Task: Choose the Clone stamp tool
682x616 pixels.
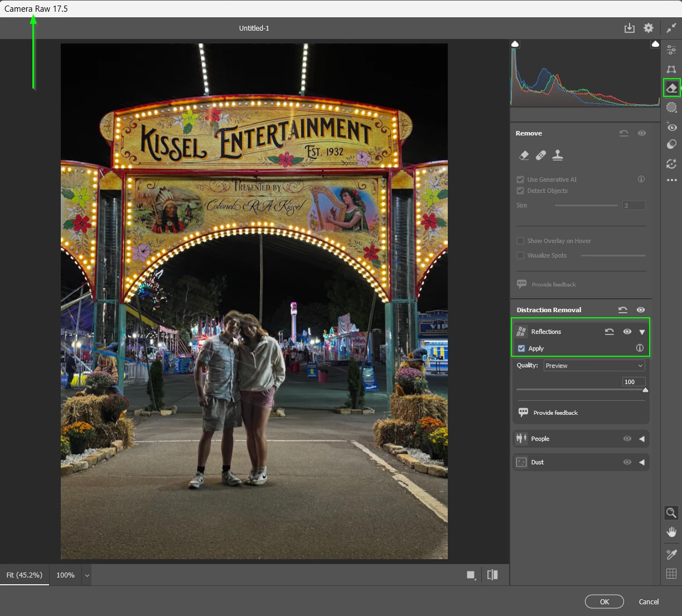Action: pyautogui.click(x=558, y=156)
